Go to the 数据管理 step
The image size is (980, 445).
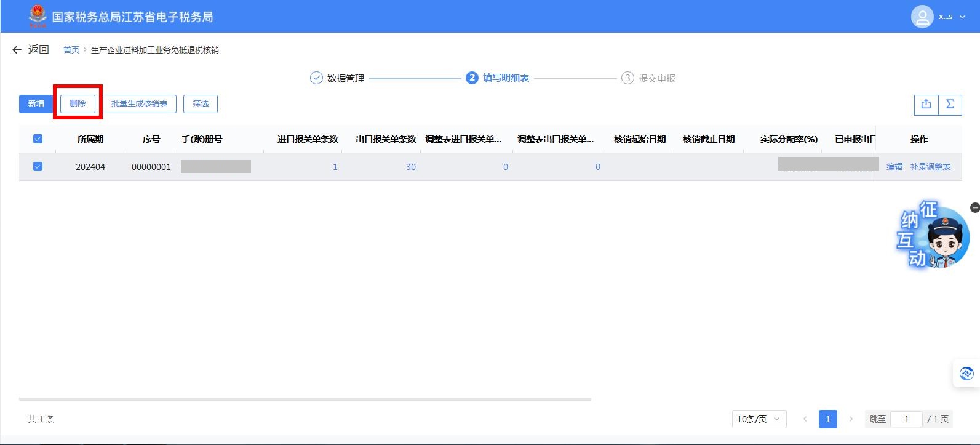pos(337,78)
